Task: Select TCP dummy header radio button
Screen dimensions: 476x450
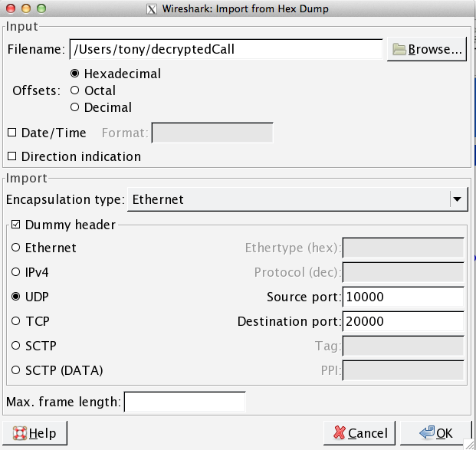Action: click(x=16, y=321)
